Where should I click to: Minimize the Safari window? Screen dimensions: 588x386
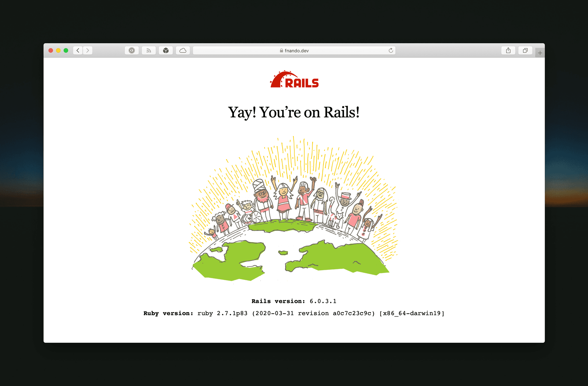58,50
